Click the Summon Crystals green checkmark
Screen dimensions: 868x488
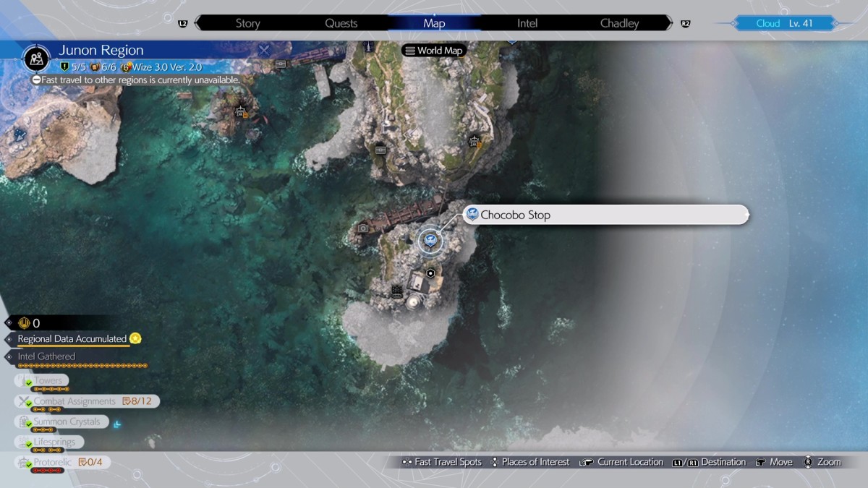[x=28, y=424]
